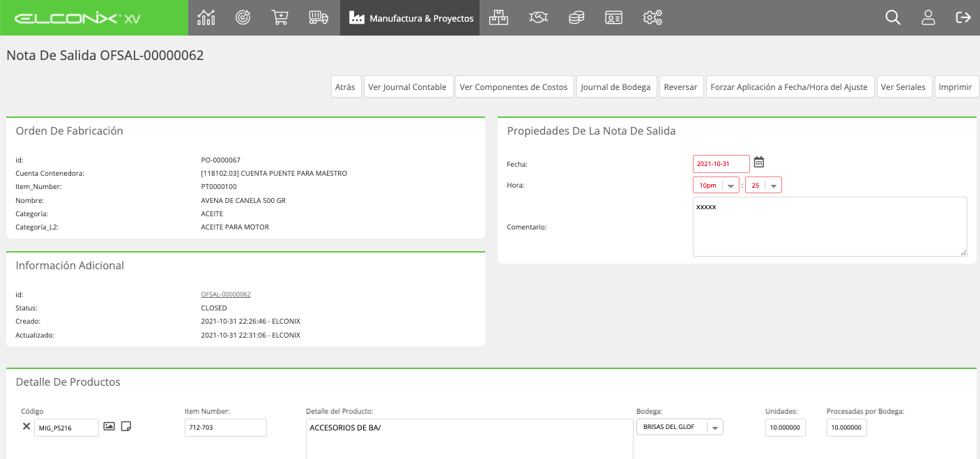Open the ID card module icon
Image resolution: width=980 pixels, height=459 pixels.
click(613, 17)
